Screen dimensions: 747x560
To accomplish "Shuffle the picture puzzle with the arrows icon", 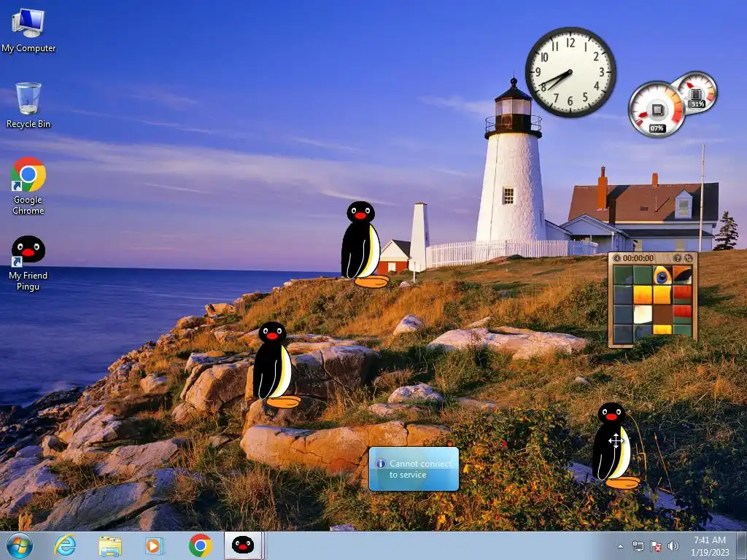I will 689,258.
